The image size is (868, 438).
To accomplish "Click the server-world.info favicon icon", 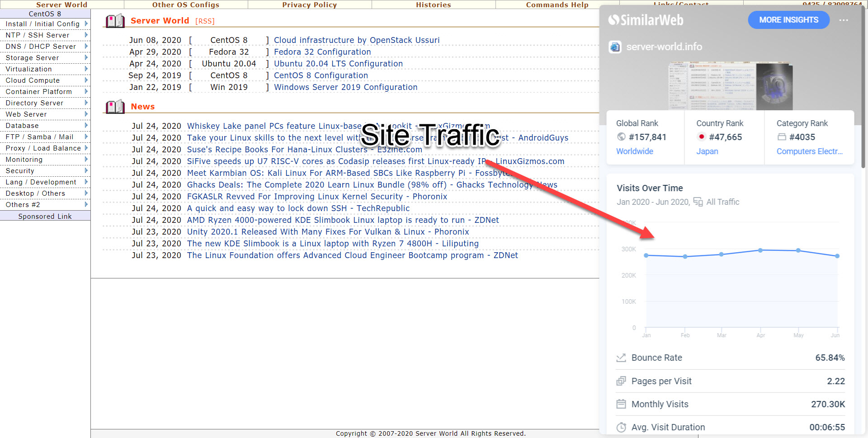I will tap(615, 47).
